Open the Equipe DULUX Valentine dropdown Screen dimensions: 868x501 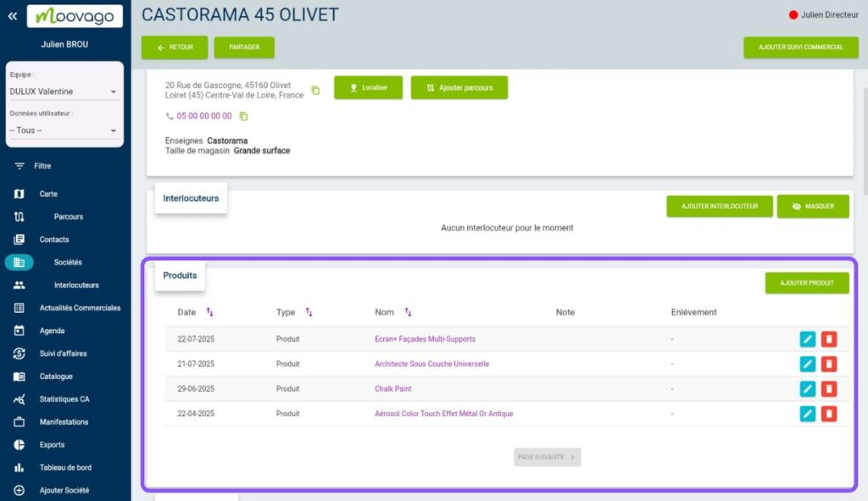63,92
